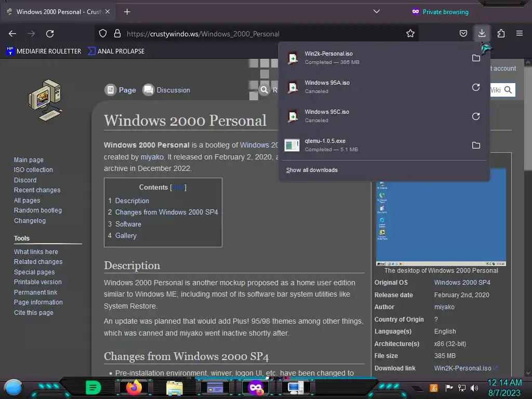The image size is (532, 399).
Task: Open the clock showing 12:14 AM
Action: (x=504, y=388)
